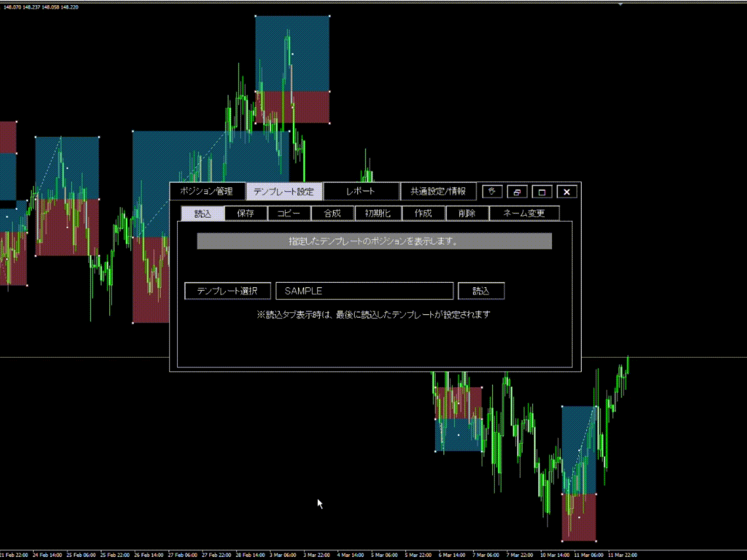Click the SAMPLE template name field

click(364, 291)
